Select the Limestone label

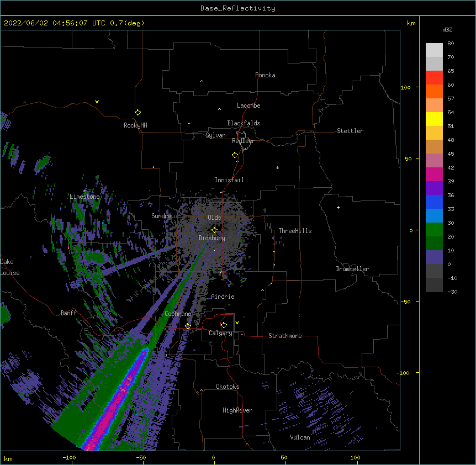point(84,197)
